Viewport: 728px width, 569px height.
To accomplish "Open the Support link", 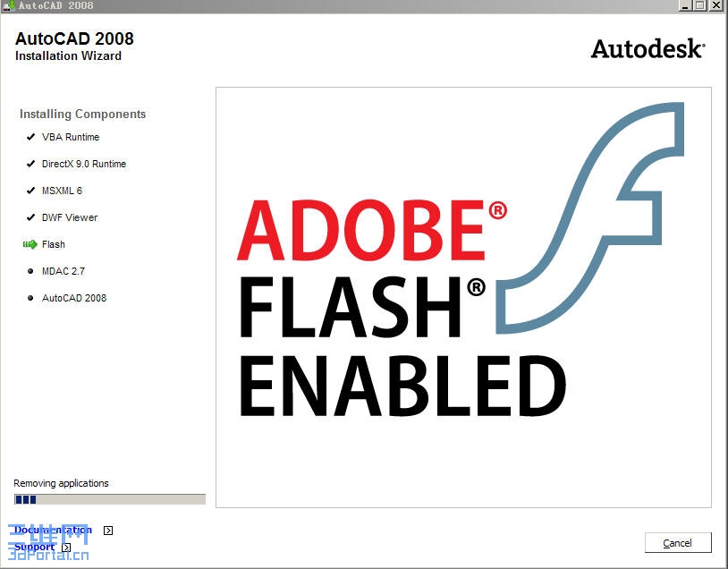I will tap(34, 547).
